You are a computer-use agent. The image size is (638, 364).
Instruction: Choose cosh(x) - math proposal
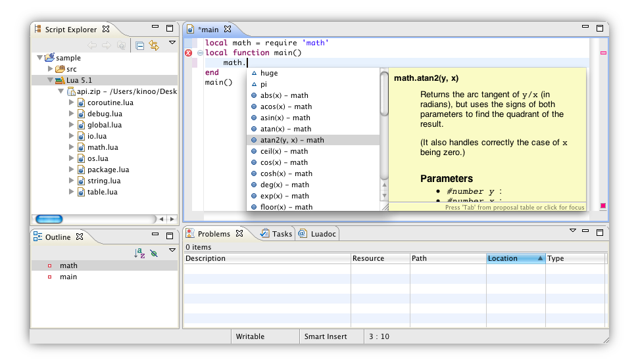pos(313,173)
